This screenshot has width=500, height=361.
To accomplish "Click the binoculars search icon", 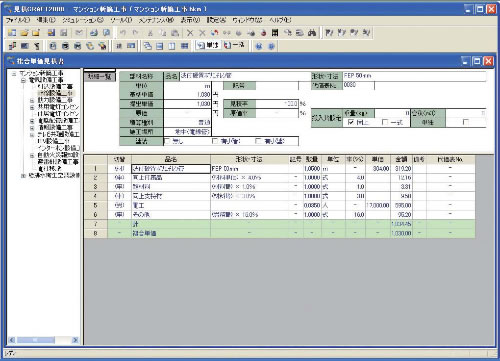I will (x=312, y=33).
